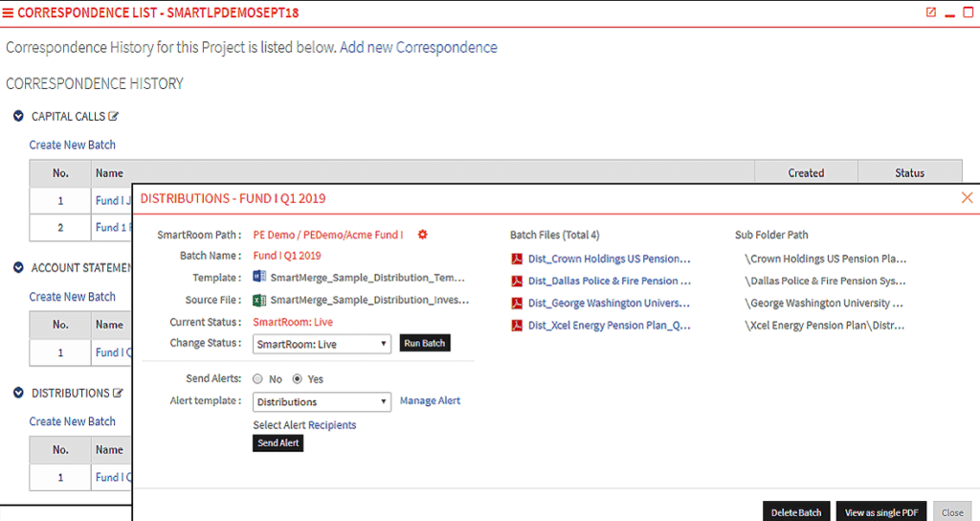This screenshot has width=980, height=521.
Task: Open the Change Status dropdown
Action: click(322, 344)
